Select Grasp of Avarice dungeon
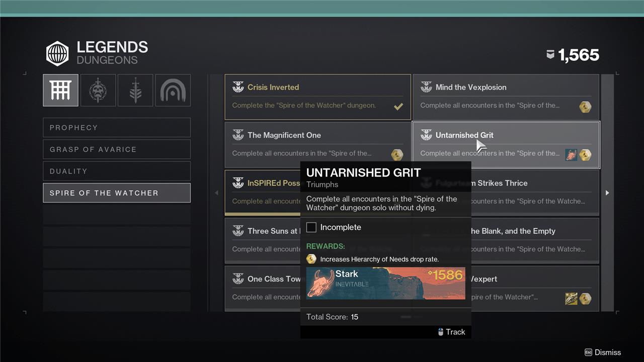The image size is (644, 362). 117,149
